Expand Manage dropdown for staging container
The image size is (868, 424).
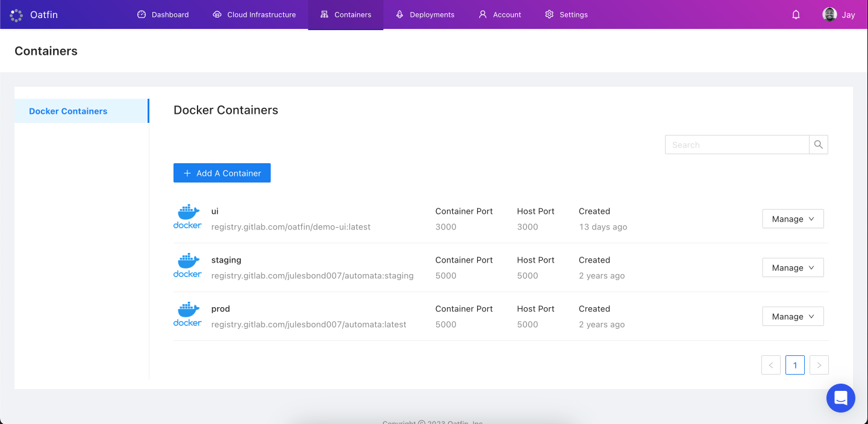coord(793,267)
